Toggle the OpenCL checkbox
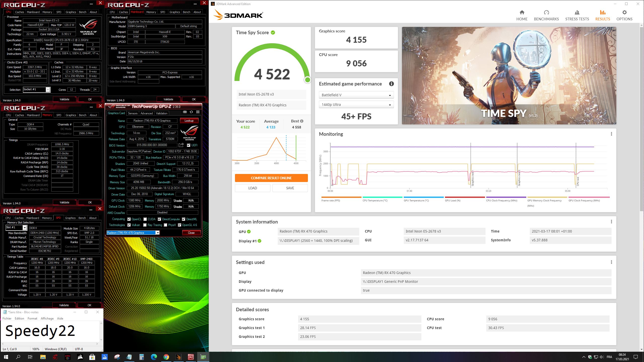The image size is (644, 362). tap(129, 219)
